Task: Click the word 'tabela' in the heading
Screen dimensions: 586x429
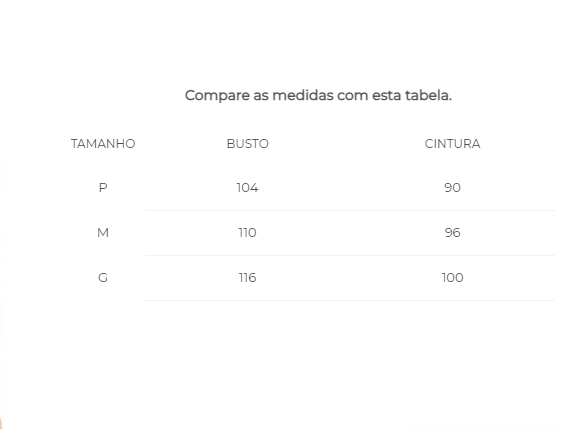Action: coord(428,95)
